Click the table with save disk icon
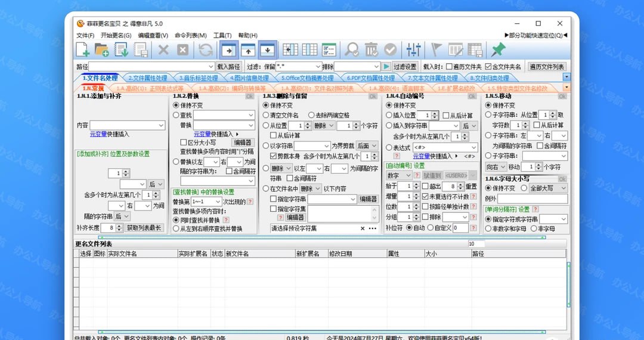644x340 pixels. pyautogui.click(x=475, y=50)
